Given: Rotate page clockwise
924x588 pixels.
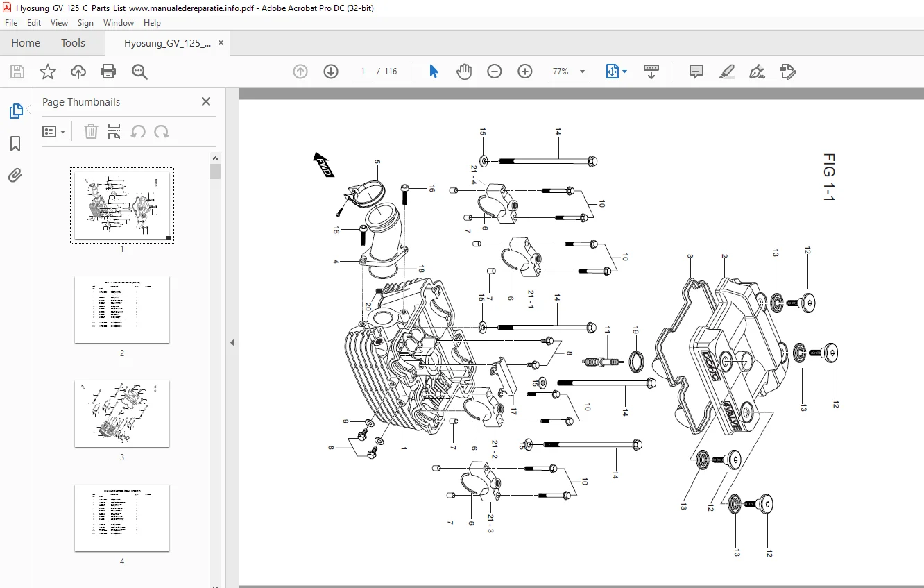Looking at the screenshot, I should pyautogui.click(x=162, y=132).
